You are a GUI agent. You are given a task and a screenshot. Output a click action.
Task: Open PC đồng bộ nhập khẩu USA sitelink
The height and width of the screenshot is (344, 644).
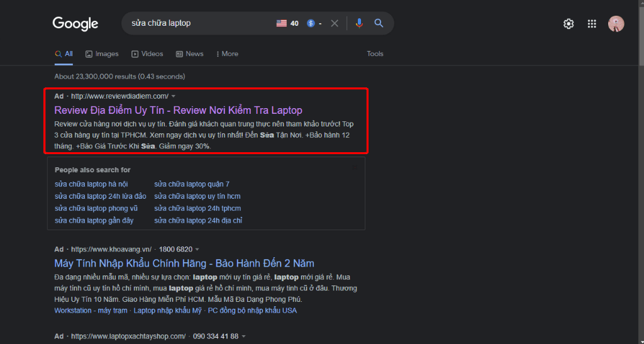click(252, 311)
